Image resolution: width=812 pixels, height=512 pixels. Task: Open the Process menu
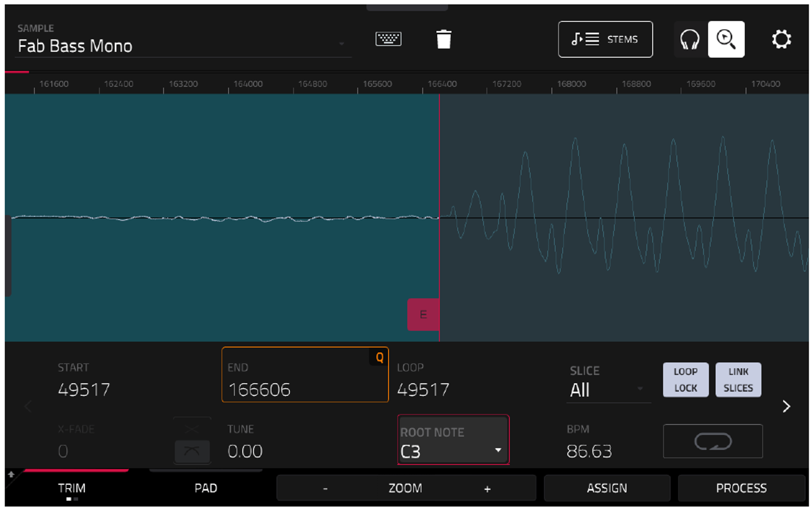click(x=741, y=488)
